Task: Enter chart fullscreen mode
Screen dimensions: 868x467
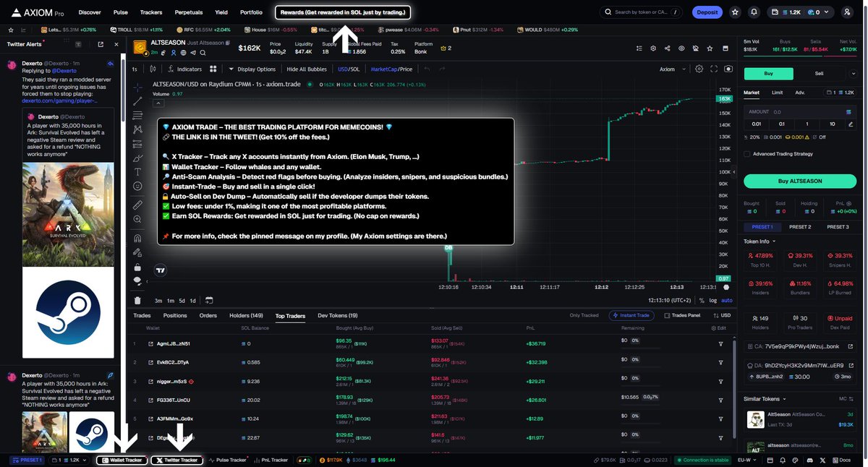Action: 714,69
